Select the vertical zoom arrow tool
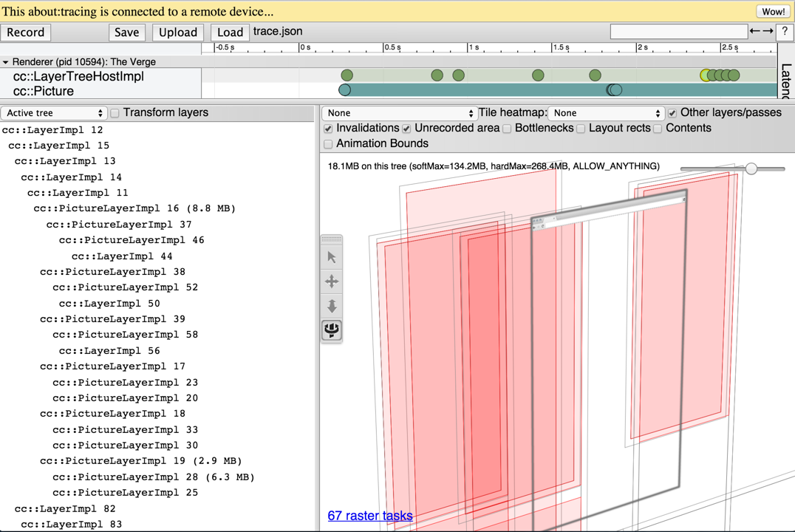Screen dimensions: 795x532 tap(332, 306)
